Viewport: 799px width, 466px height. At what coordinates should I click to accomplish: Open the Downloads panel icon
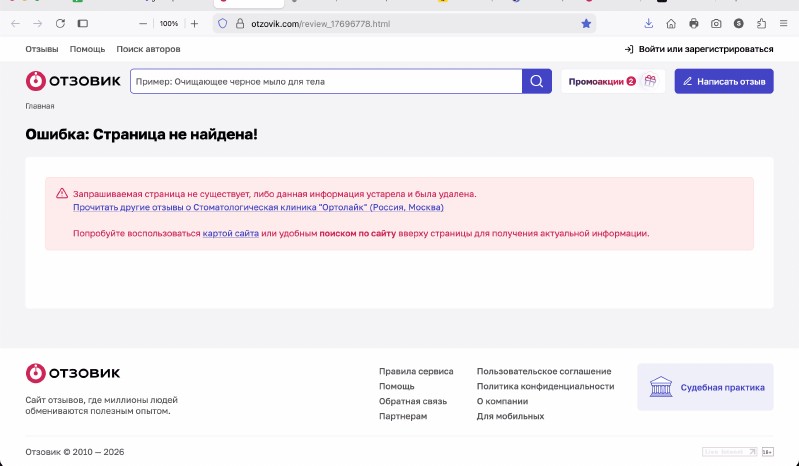pos(649,23)
